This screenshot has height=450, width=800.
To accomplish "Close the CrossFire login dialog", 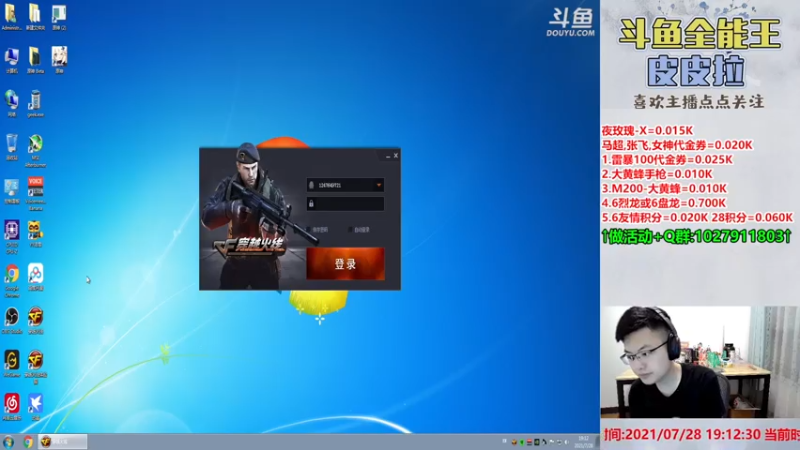I will tap(396, 156).
